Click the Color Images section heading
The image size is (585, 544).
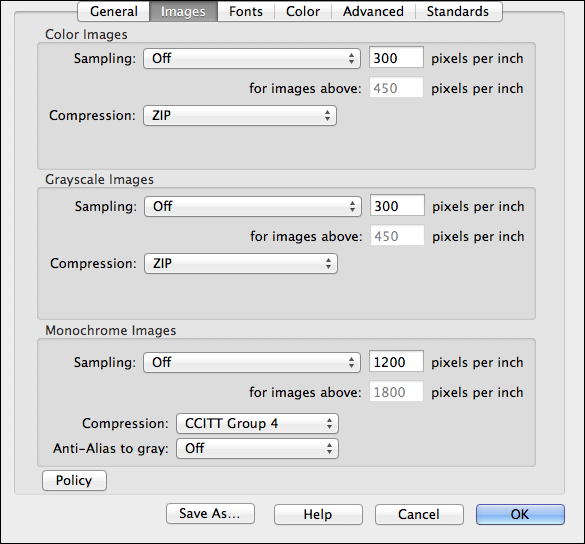pyautogui.click(x=86, y=34)
